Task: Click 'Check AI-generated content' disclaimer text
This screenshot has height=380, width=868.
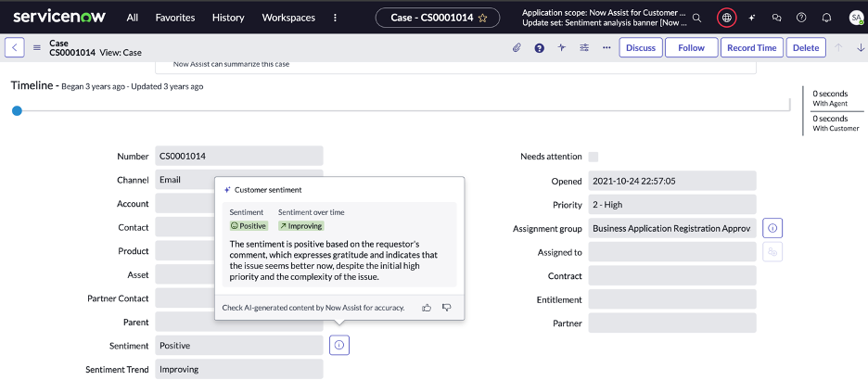Action: click(313, 308)
